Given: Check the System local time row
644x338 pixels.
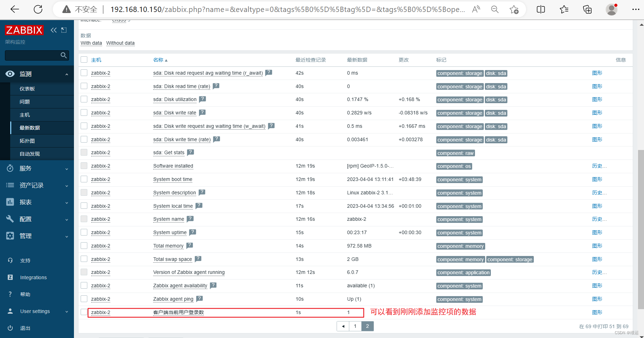Looking at the screenshot, I should click(84, 206).
